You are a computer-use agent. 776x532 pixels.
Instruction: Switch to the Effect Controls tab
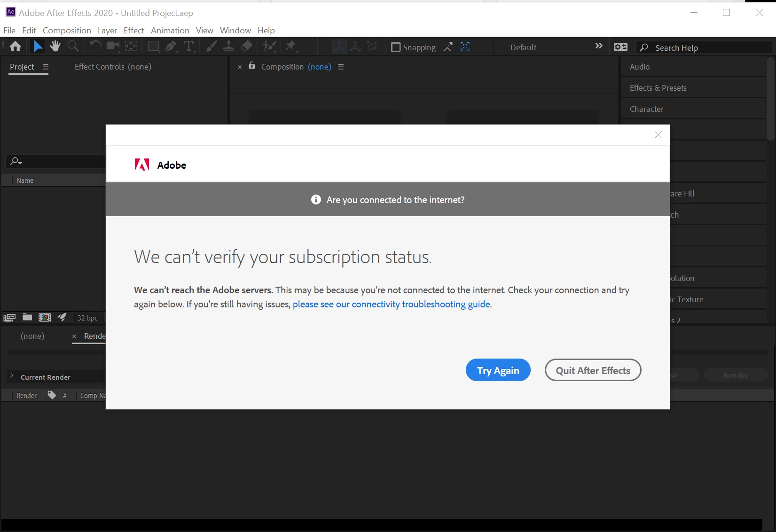pos(113,67)
